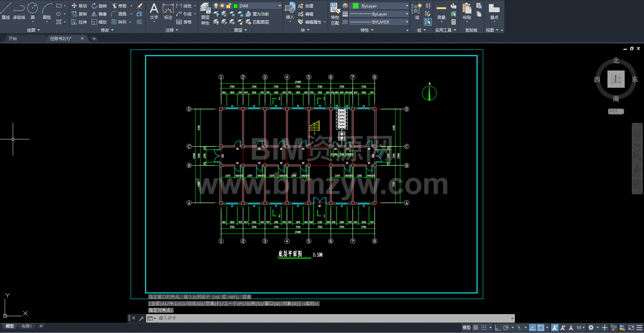This screenshot has height=333, width=644.
Task: Click 匹配图层 (Match Layer) button
Action: point(257,22)
